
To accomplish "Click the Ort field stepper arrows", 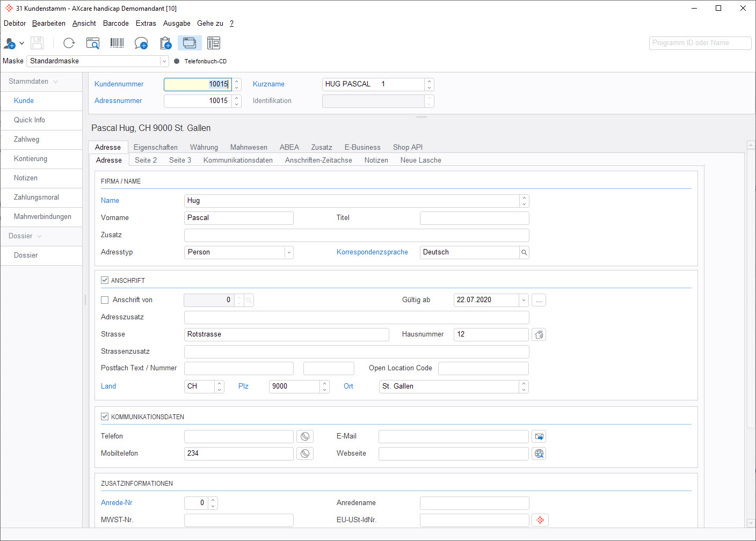I will pyautogui.click(x=524, y=386).
